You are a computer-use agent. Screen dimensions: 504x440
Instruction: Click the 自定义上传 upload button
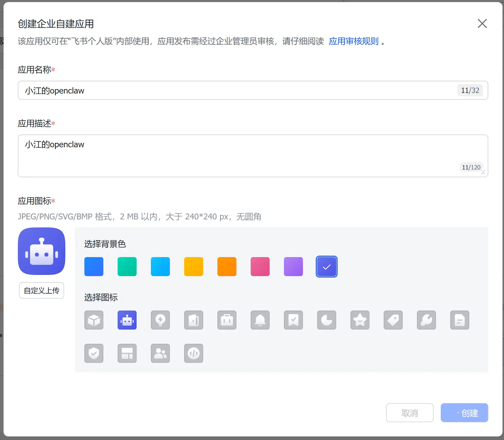pos(41,290)
